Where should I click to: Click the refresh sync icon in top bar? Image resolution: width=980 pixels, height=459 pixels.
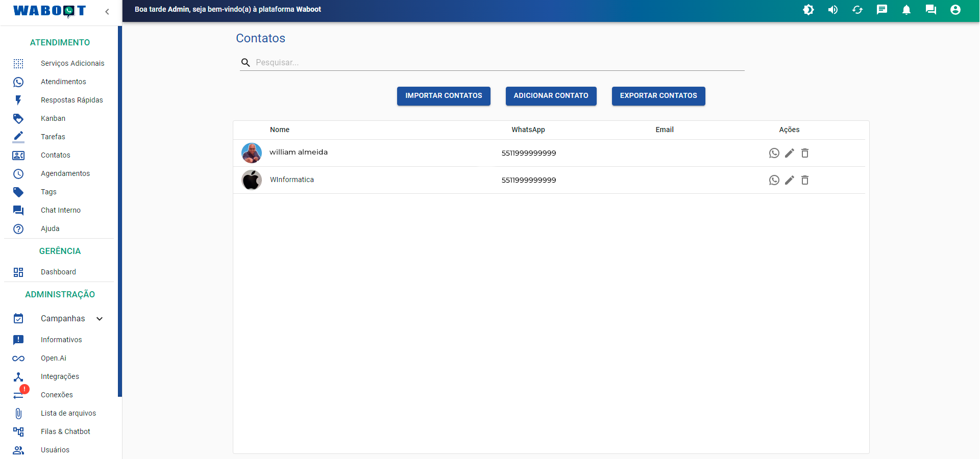click(857, 10)
